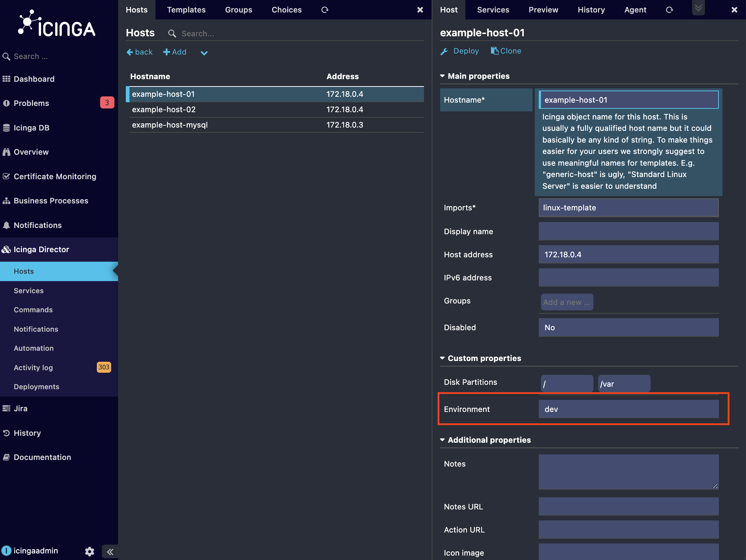The height and width of the screenshot is (560, 746).
Task: Open Director Notifications submenu
Action: (36, 329)
